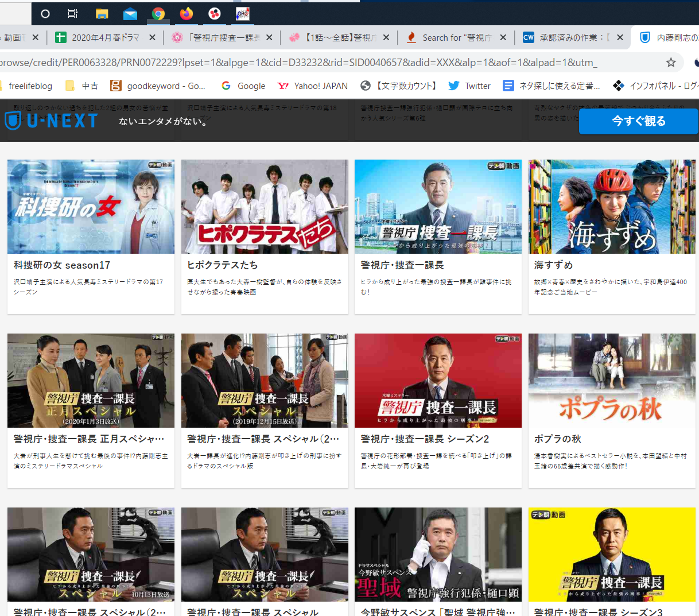The image size is (699, 616).
Task: Open the 中古 bookmarks folder
Action: [81, 86]
